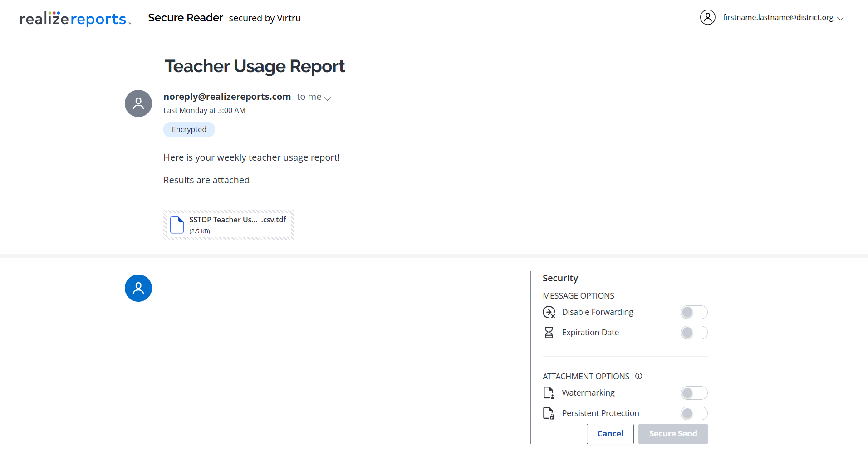Click the realize reports logo
This screenshot has height=461, width=868.
click(75, 18)
